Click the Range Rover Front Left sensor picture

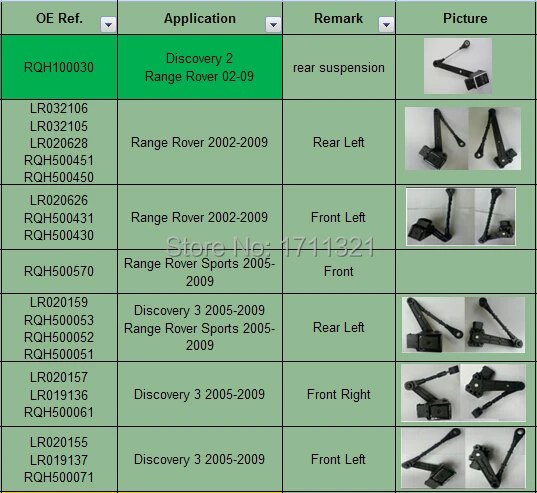click(461, 216)
